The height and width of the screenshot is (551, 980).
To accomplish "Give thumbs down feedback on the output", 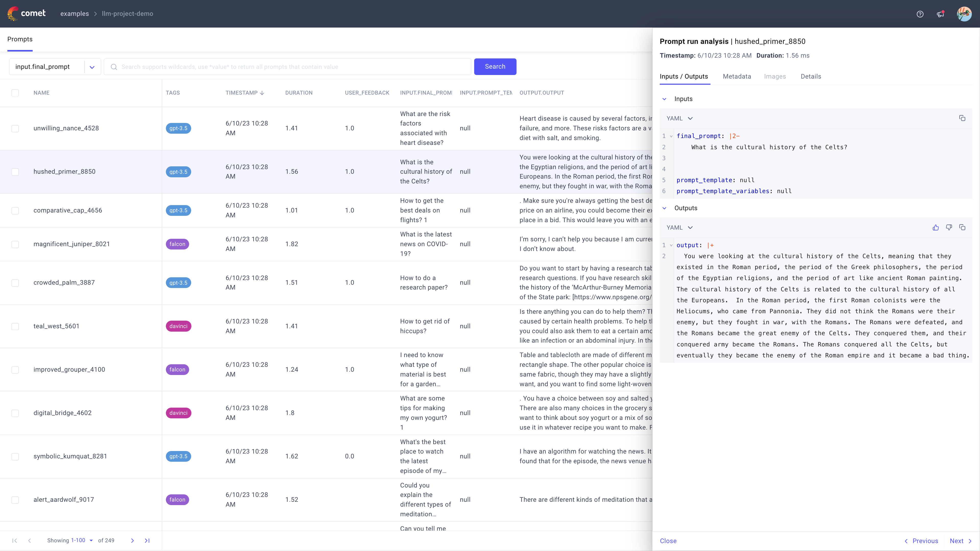I will tap(949, 227).
